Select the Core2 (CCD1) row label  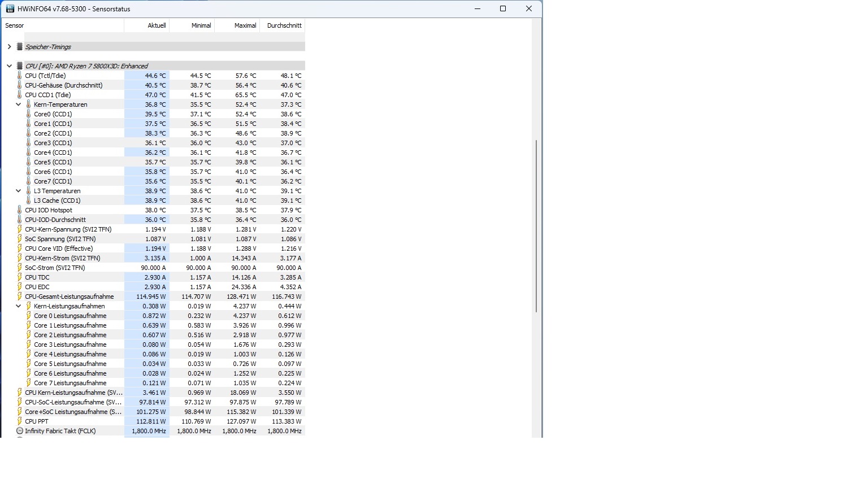tap(53, 133)
